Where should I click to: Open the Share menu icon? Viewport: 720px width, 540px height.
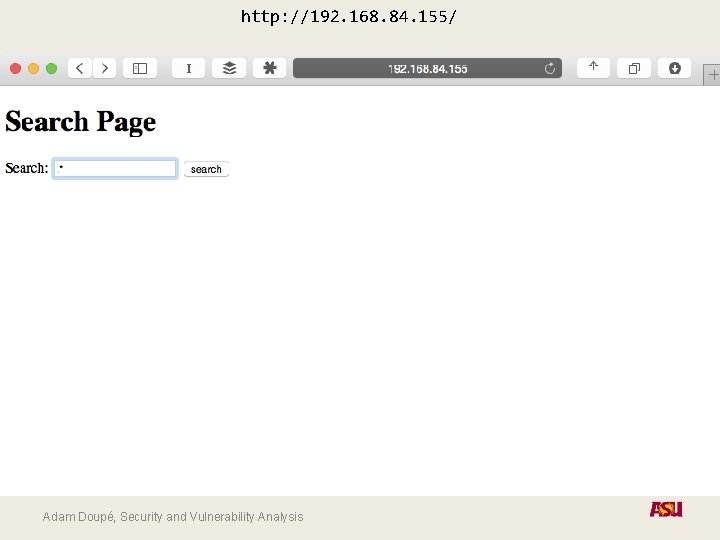coord(593,68)
